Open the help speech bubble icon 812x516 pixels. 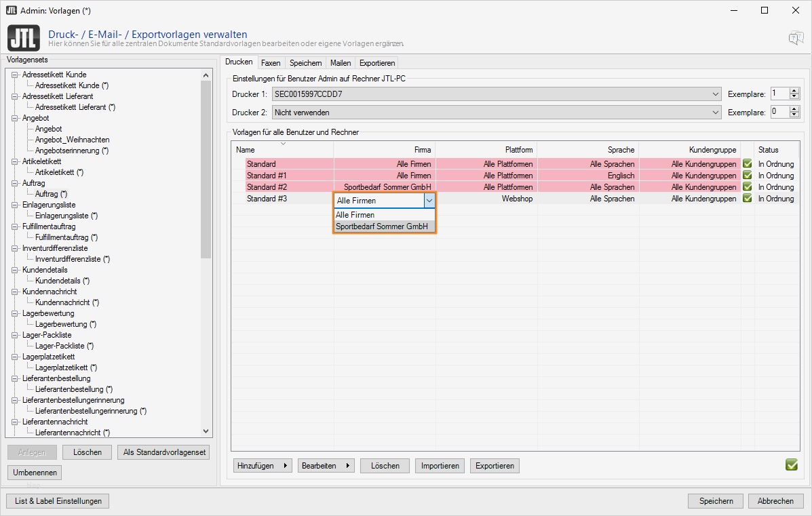pos(795,38)
